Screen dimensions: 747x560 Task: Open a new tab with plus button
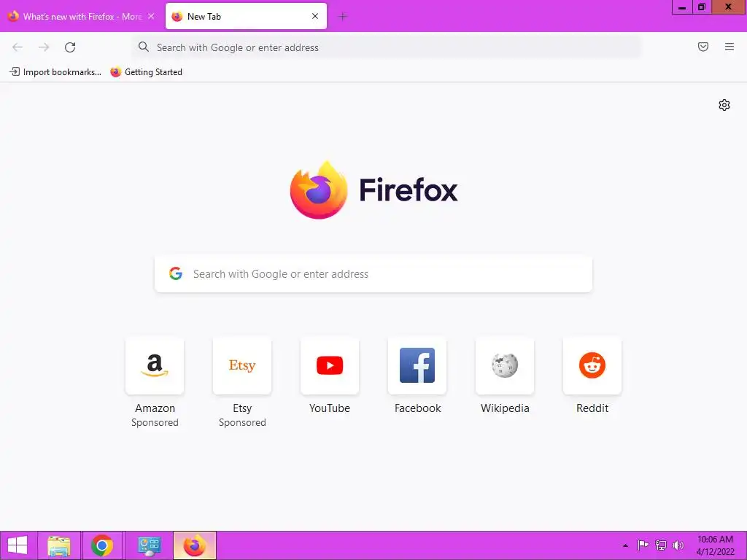pos(343,17)
